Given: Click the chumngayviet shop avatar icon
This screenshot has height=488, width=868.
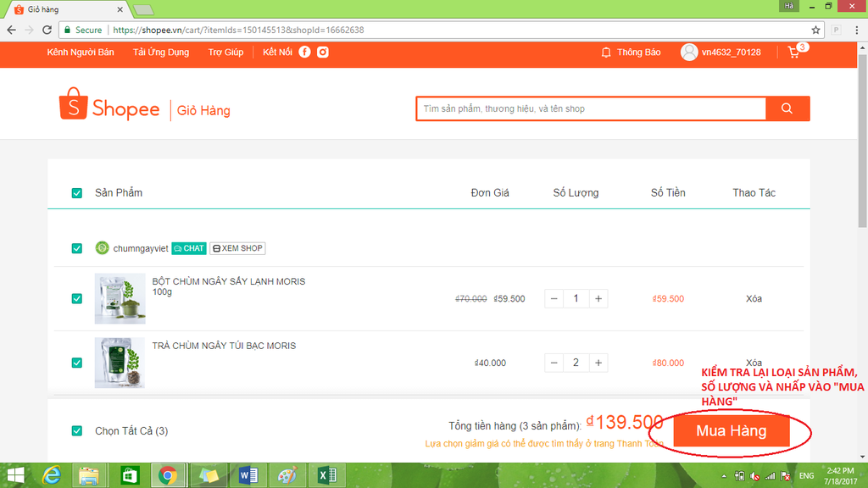Looking at the screenshot, I should pyautogui.click(x=102, y=248).
